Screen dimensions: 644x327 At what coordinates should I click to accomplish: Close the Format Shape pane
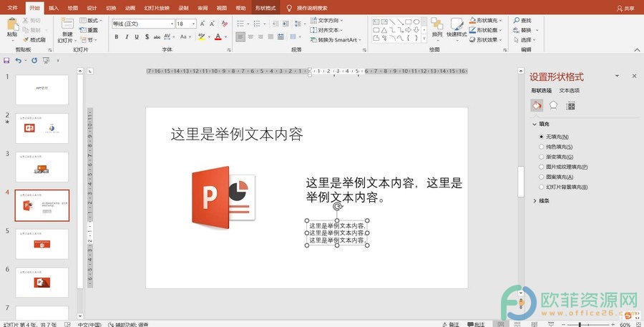click(634, 76)
